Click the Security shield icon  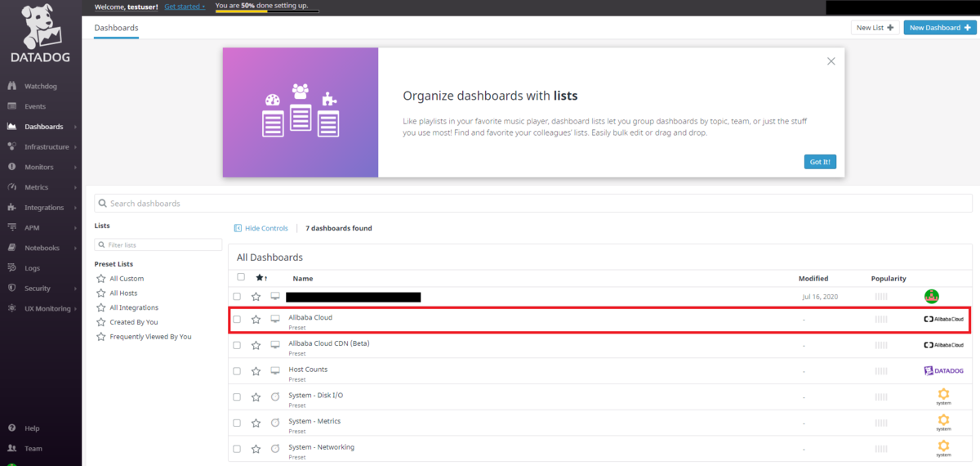pyautogui.click(x=11, y=288)
